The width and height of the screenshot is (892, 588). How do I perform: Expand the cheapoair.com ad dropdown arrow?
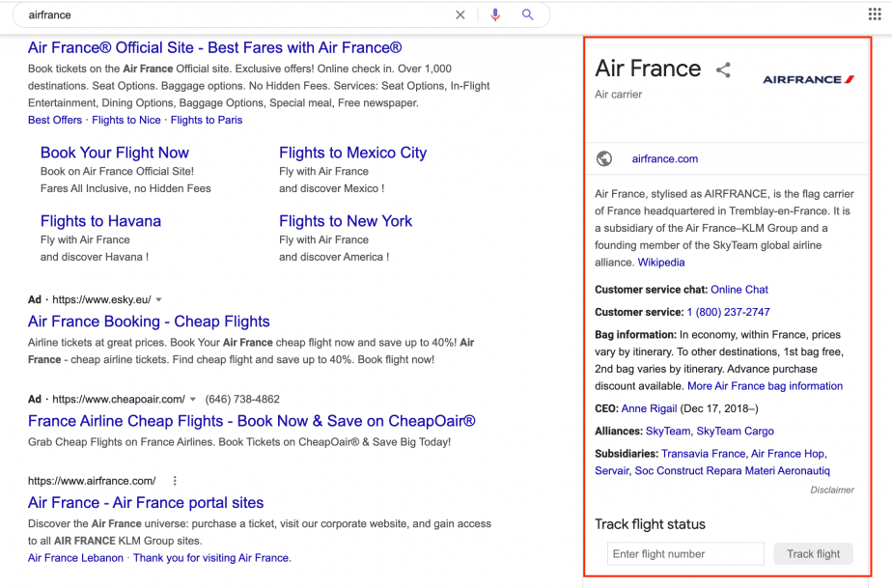tap(193, 400)
